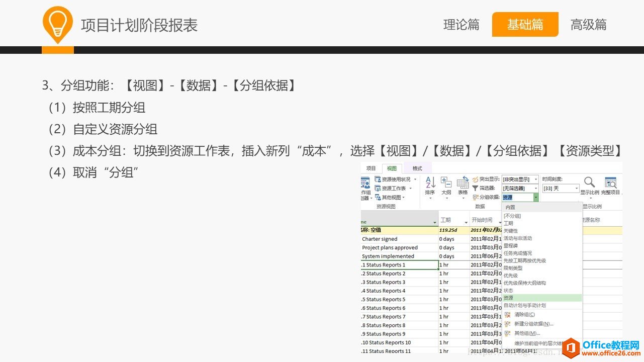Viewport: 644px width, 362px height.
Task: Open the Outline (大纲) tool
Action: 446,183
